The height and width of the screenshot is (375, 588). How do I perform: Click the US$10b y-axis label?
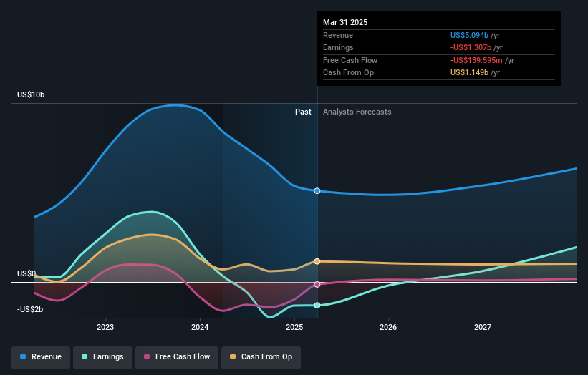[x=31, y=94]
